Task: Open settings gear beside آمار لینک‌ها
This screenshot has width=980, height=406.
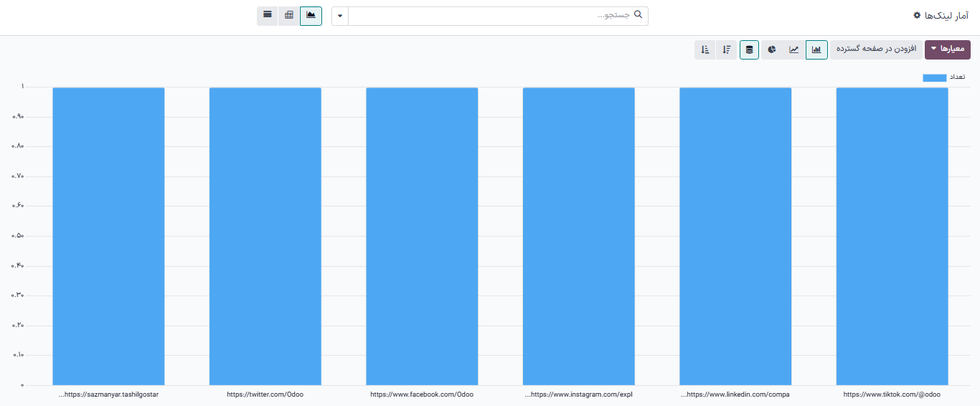Action: (x=917, y=15)
